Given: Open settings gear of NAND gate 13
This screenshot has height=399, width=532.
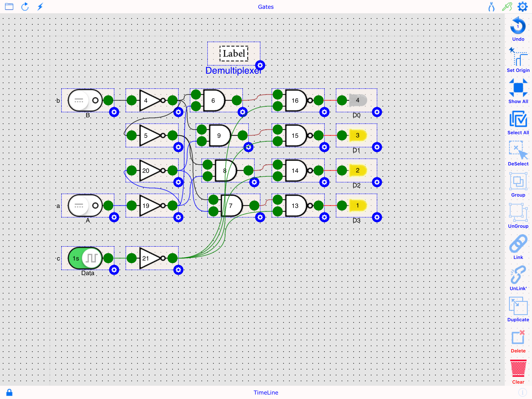Looking at the screenshot, I should [324, 217].
